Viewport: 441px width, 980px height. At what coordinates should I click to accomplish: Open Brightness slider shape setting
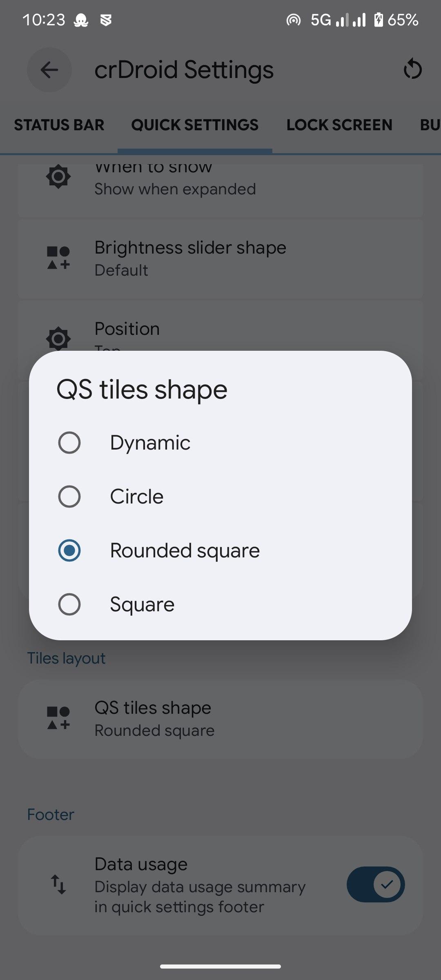coord(220,258)
